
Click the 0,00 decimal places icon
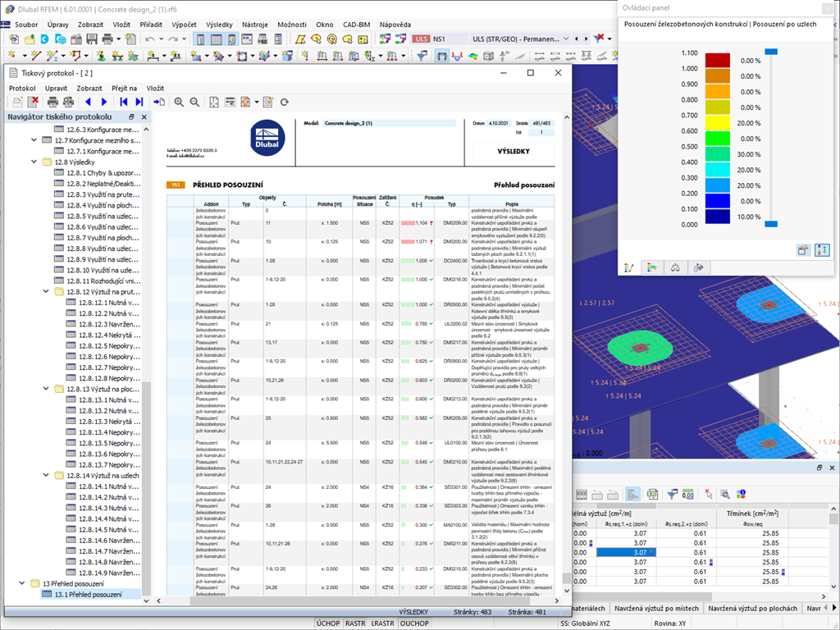[x=688, y=494]
